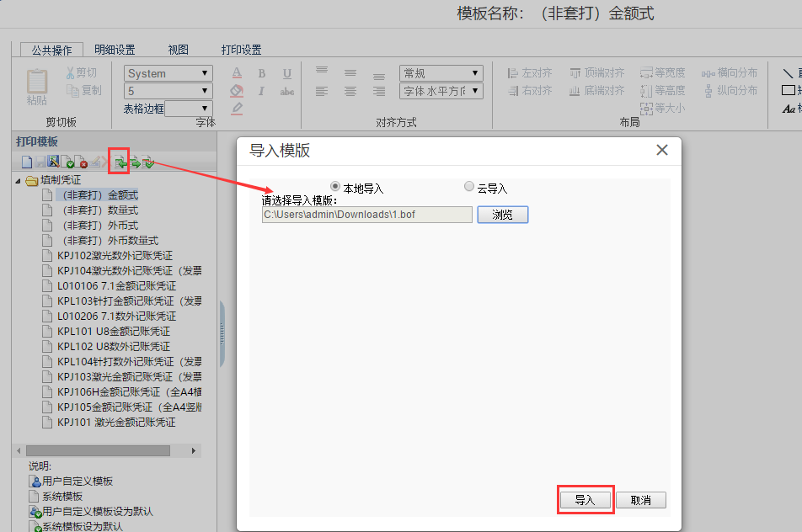
Task: Click the 剪切 scissors icon
Action: click(71, 73)
